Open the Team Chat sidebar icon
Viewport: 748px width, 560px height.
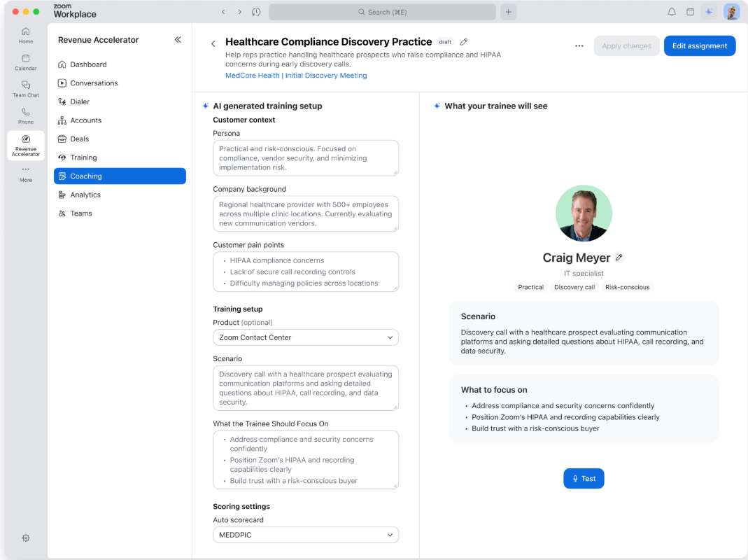pos(26,89)
